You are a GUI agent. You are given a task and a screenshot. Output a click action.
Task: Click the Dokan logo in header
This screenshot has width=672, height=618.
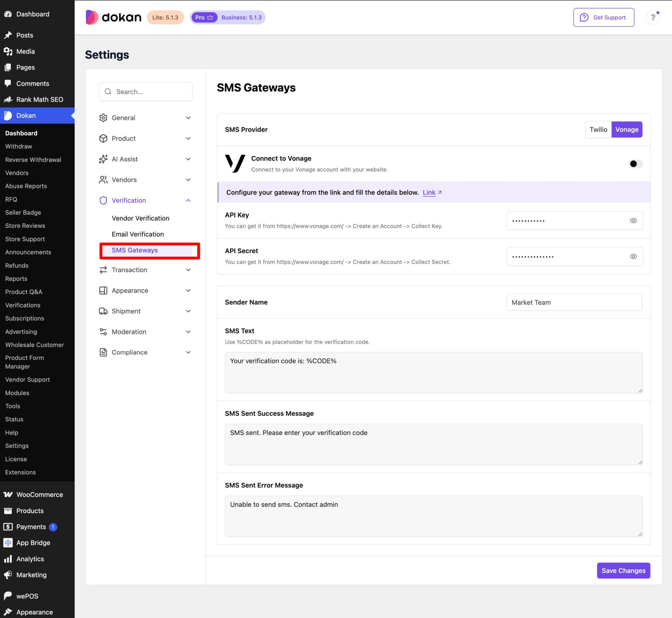click(113, 17)
